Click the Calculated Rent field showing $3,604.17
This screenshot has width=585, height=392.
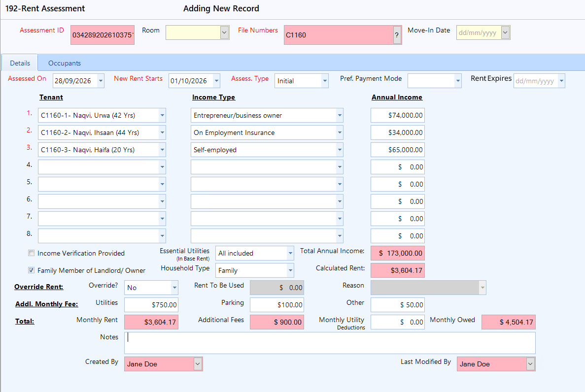tap(398, 270)
